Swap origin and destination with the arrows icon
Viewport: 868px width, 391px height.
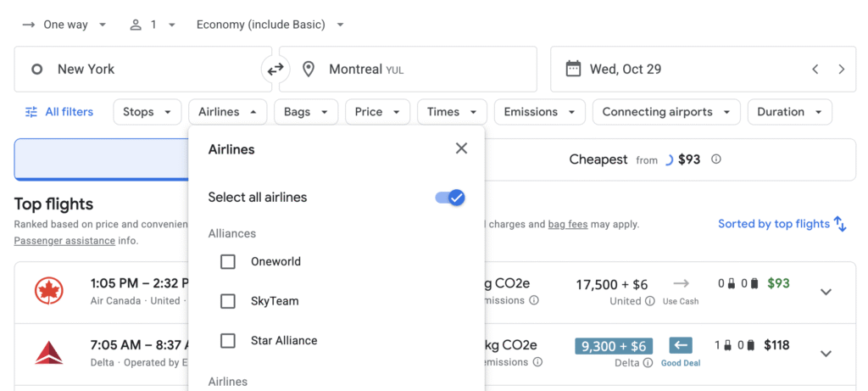275,70
